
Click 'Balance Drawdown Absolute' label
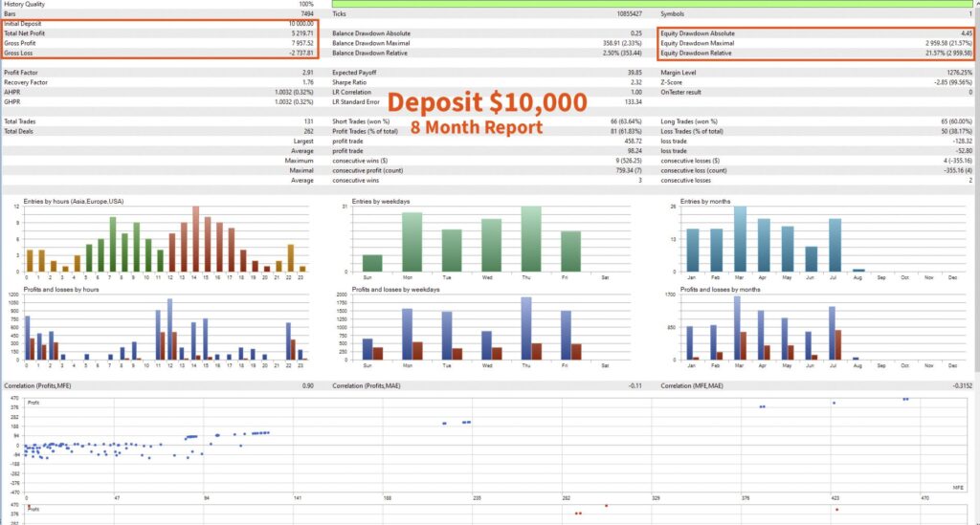point(371,33)
